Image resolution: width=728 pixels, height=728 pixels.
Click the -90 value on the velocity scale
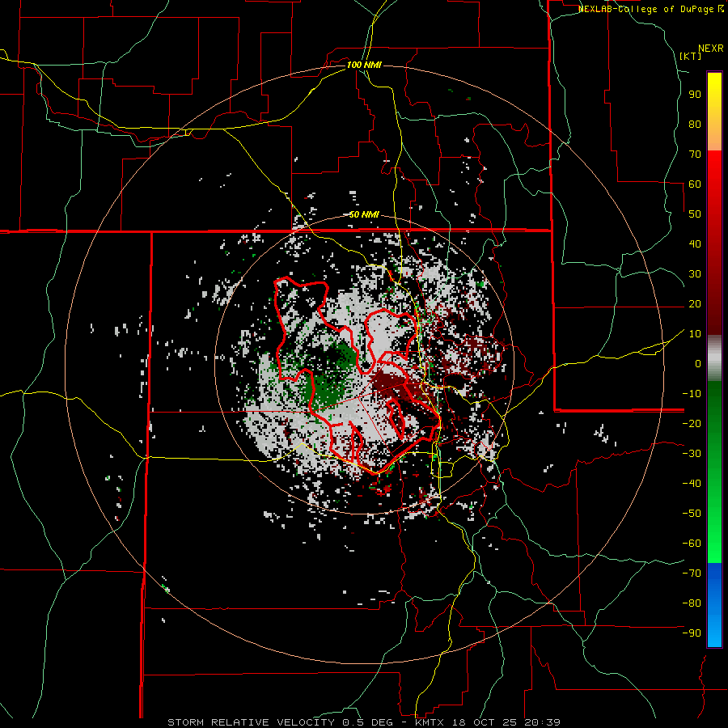point(692,633)
